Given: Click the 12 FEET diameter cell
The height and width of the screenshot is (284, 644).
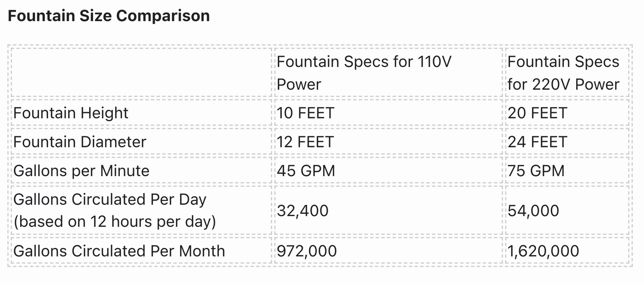Looking at the screenshot, I should [x=305, y=142].
